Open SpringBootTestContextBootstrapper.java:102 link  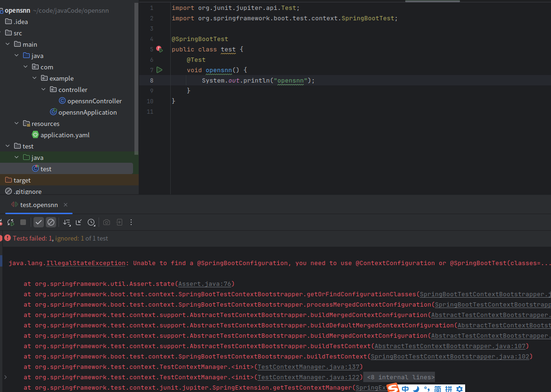[450, 357]
